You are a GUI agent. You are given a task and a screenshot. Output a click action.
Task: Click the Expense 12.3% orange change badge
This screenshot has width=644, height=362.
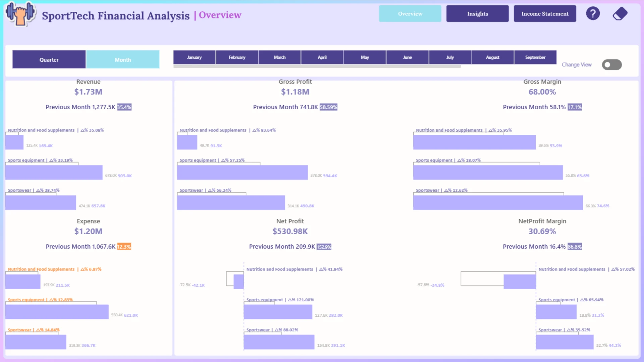click(x=124, y=247)
